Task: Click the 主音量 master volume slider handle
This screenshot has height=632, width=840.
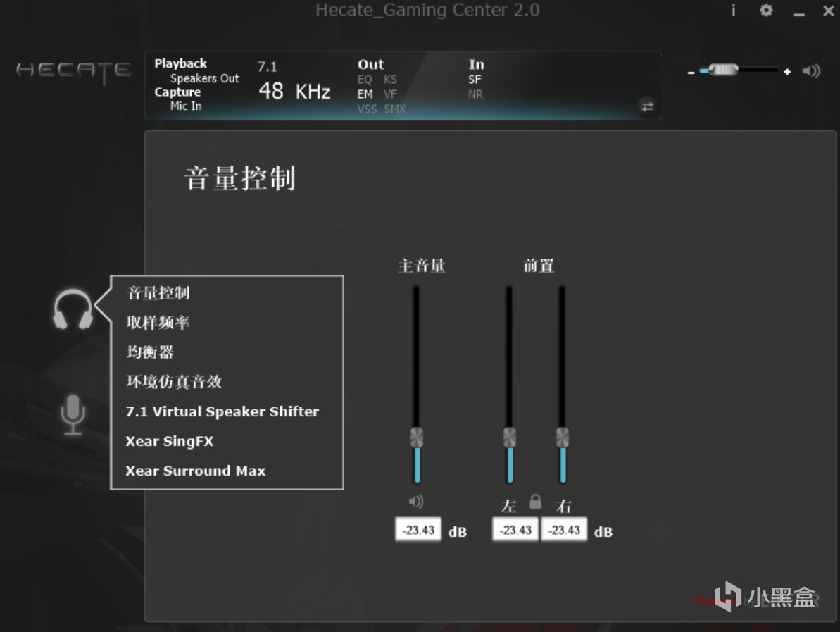Action: coord(417,438)
